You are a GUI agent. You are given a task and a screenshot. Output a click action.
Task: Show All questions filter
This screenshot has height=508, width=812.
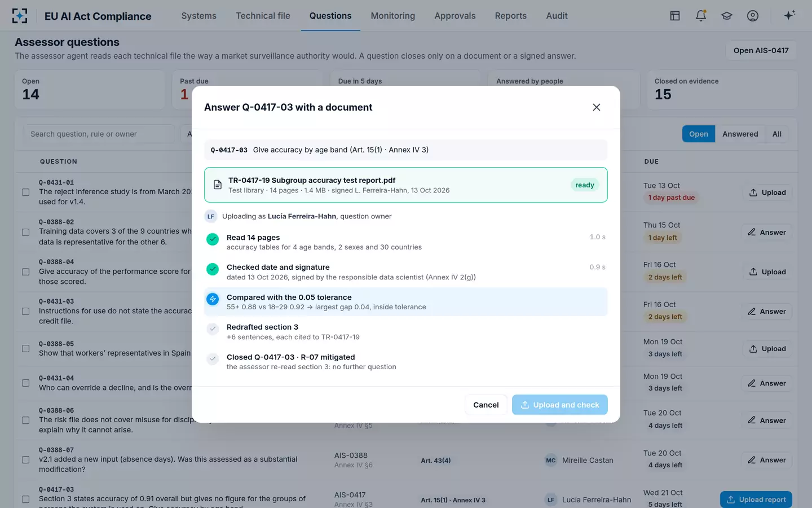pyautogui.click(x=777, y=134)
